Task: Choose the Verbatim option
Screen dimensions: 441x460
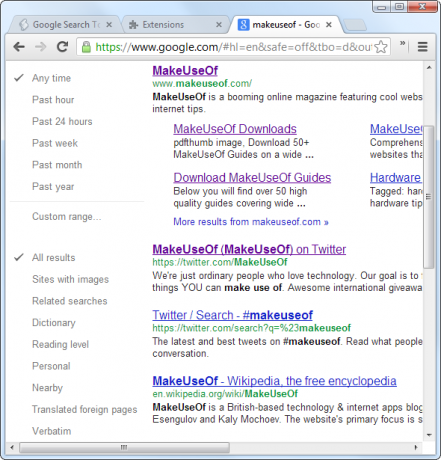Action: (x=51, y=431)
